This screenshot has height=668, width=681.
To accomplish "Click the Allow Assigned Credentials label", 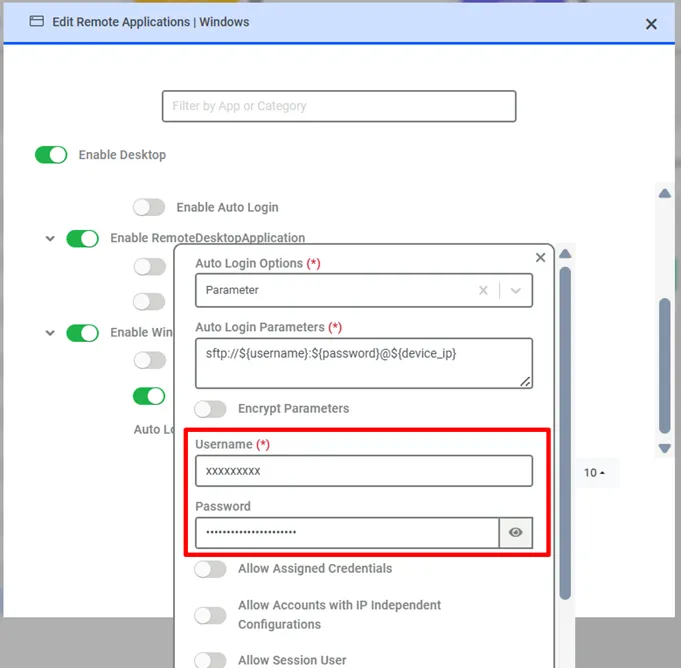I will point(315,569).
